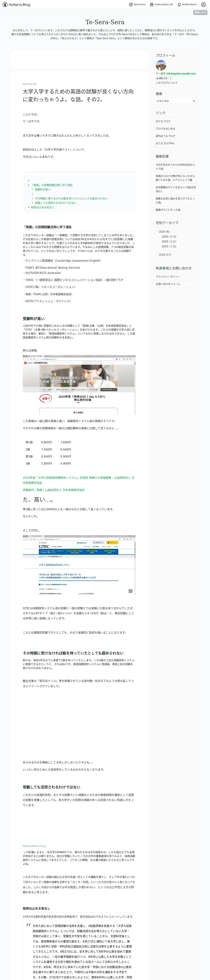Viewport: 210px width, 980px height.
Task: Open Notifications bell
Action: (x=187, y=5)
